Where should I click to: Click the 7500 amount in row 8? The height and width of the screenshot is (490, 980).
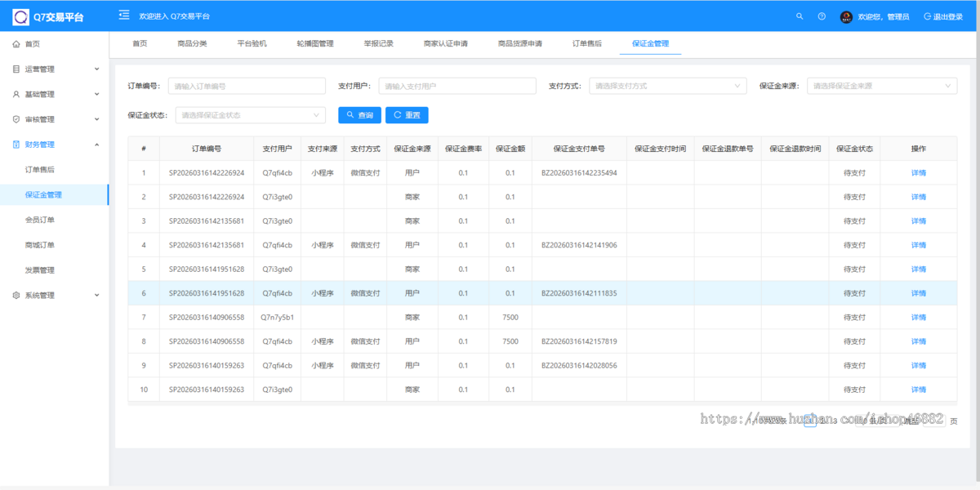click(x=510, y=341)
